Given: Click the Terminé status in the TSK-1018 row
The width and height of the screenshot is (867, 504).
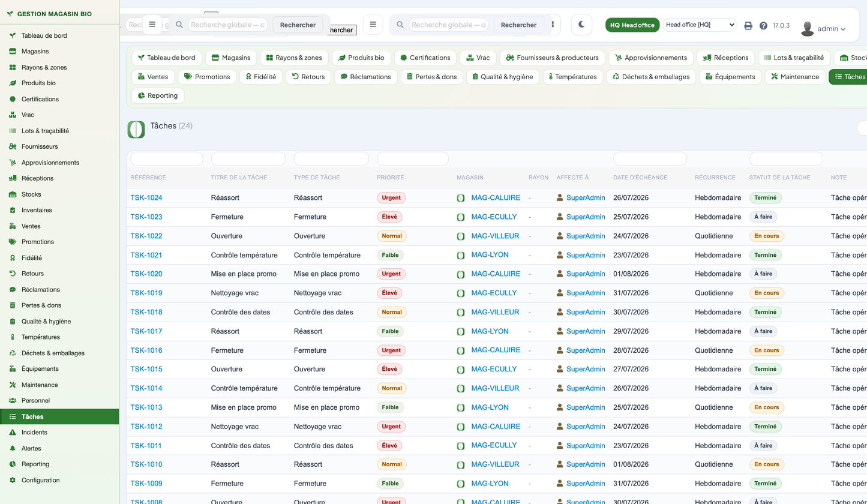Looking at the screenshot, I should pos(765,313).
